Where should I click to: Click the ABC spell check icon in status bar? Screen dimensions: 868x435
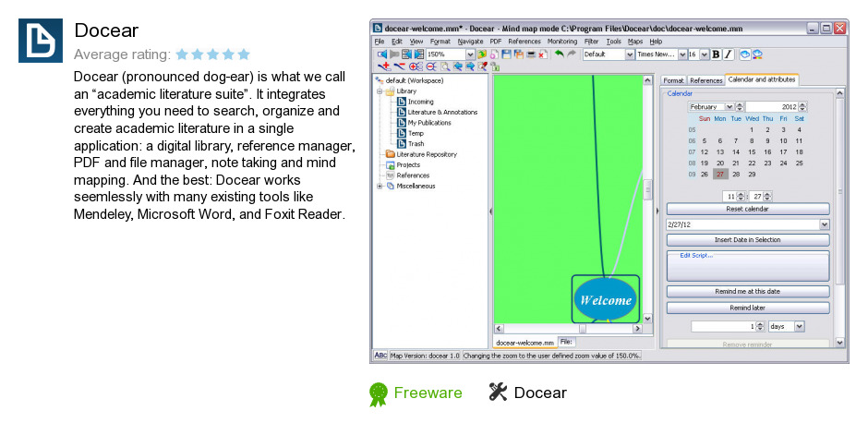[380, 356]
